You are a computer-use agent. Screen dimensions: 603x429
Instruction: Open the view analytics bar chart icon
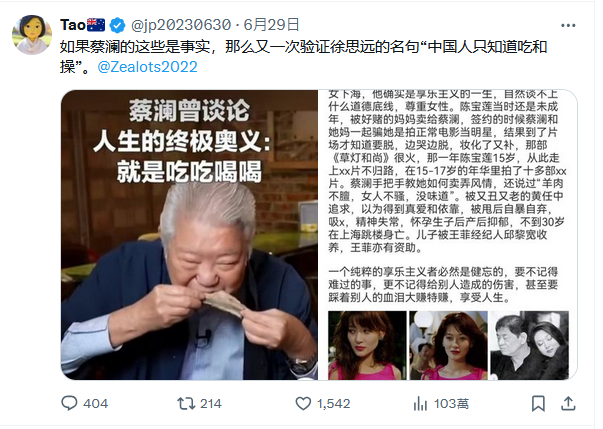[x=420, y=403]
